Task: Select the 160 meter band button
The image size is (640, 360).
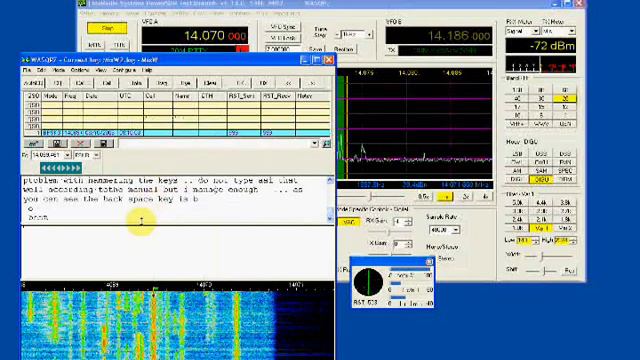Action: point(517,90)
